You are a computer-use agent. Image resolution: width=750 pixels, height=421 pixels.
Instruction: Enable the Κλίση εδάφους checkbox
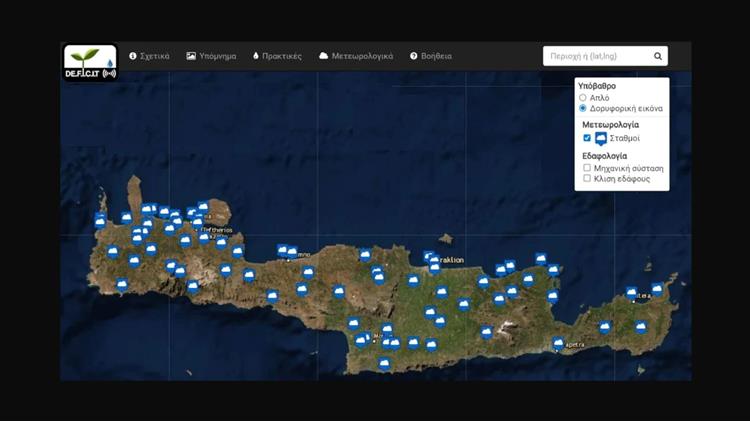(x=587, y=178)
